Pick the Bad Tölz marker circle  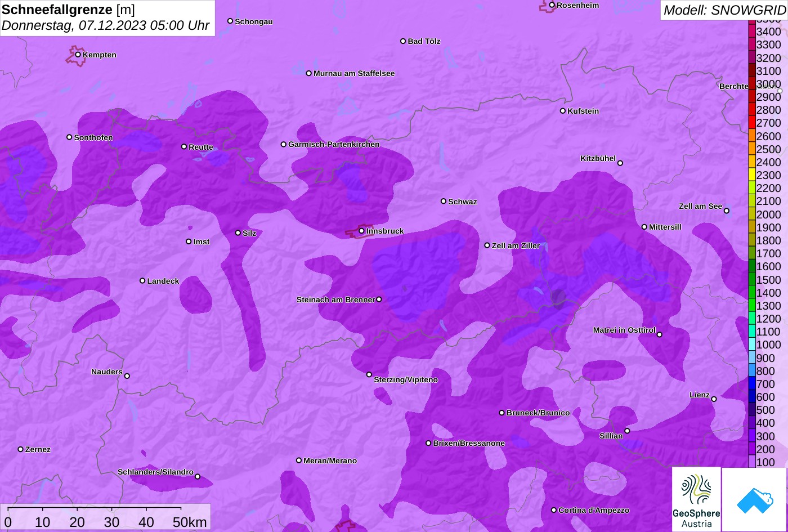point(403,41)
